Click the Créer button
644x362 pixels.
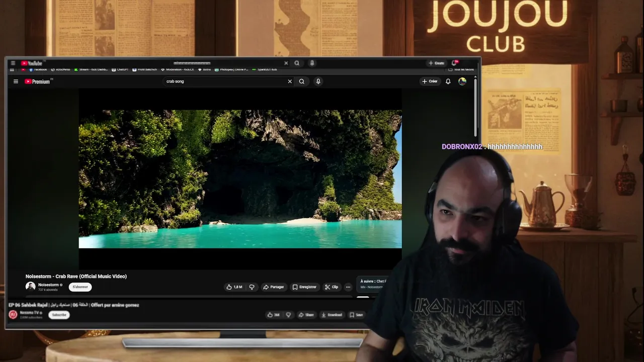[430, 81]
